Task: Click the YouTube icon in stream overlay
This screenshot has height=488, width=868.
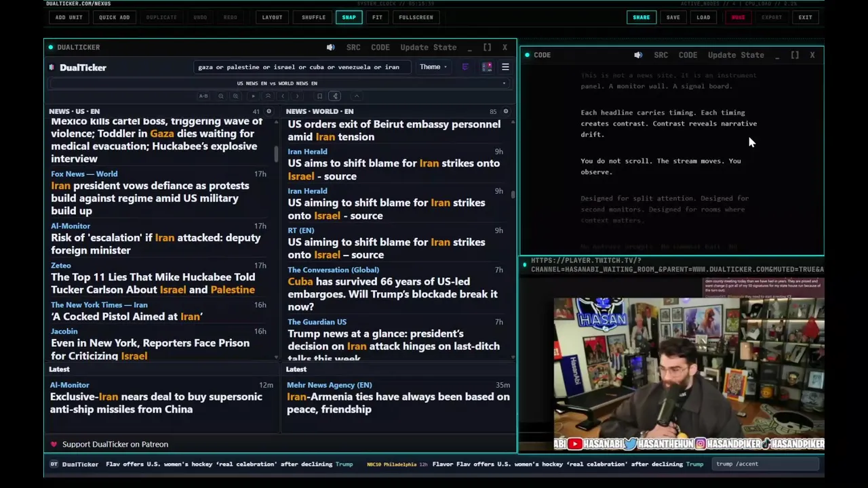Action: [x=574, y=444]
